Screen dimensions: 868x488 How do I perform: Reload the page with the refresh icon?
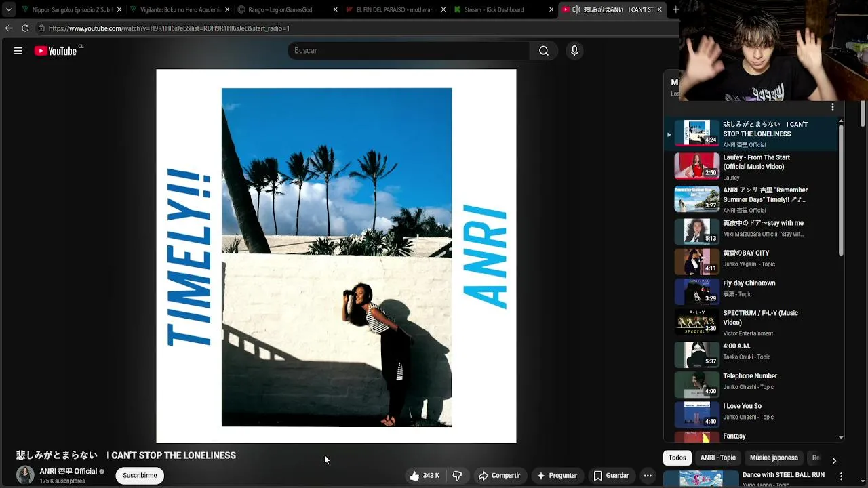25,28
